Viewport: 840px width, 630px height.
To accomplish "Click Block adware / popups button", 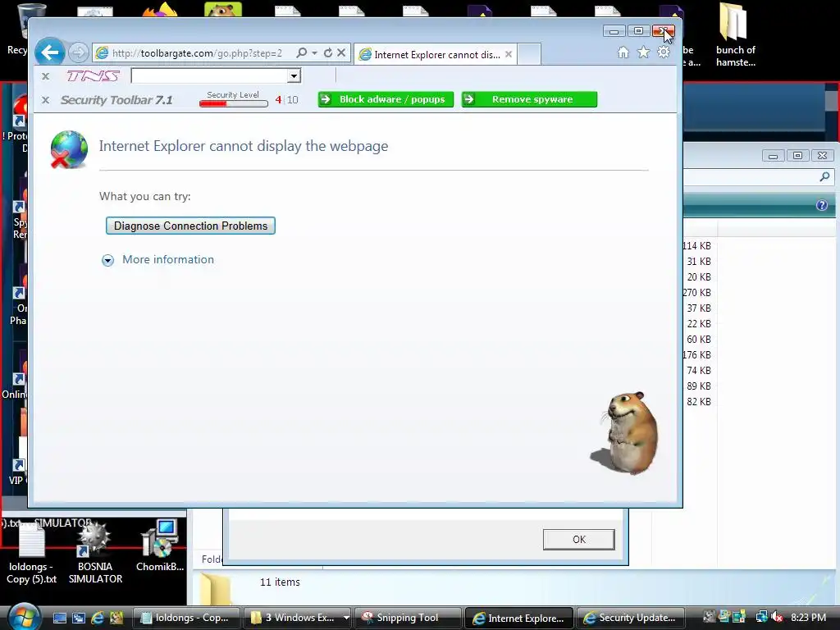I will (386, 99).
